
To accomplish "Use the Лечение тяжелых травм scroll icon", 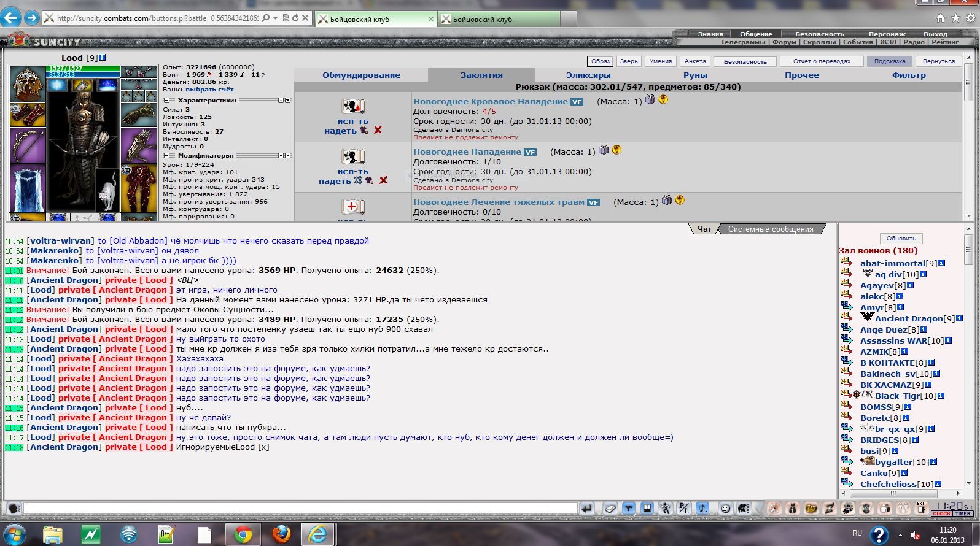I will (352, 207).
